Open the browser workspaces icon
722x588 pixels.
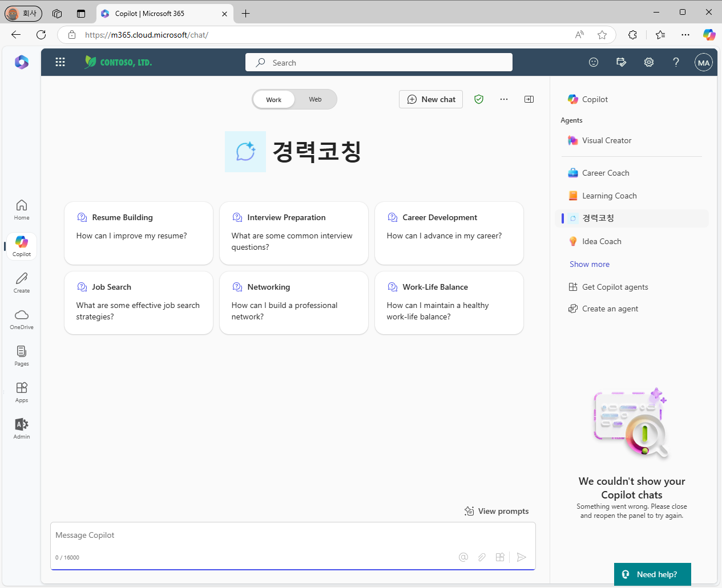[57, 13]
